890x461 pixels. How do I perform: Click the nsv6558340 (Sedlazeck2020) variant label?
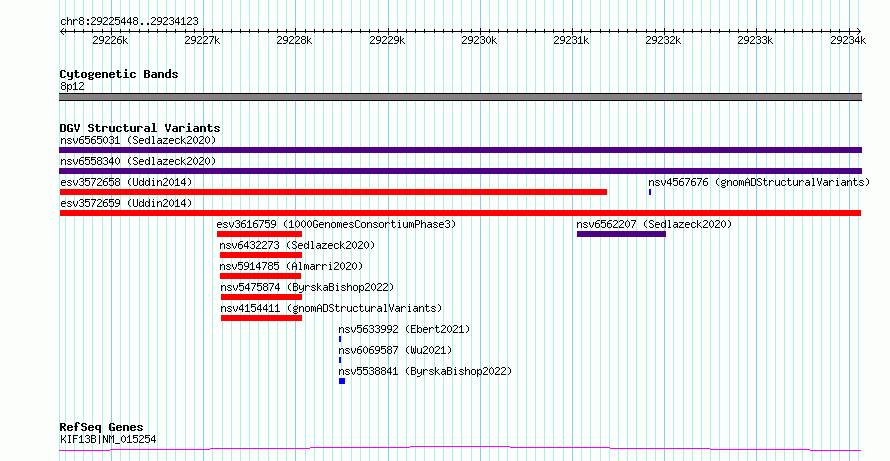click(138, 161)
